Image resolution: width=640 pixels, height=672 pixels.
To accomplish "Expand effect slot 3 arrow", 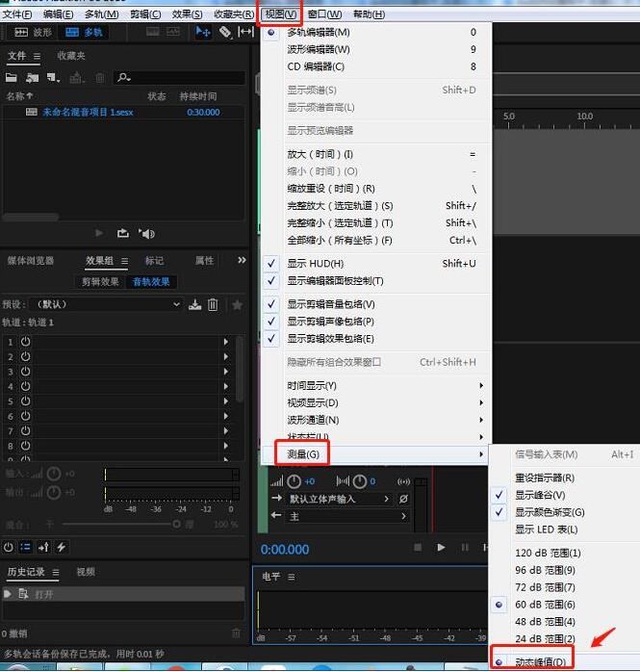I will click(226, 372).
